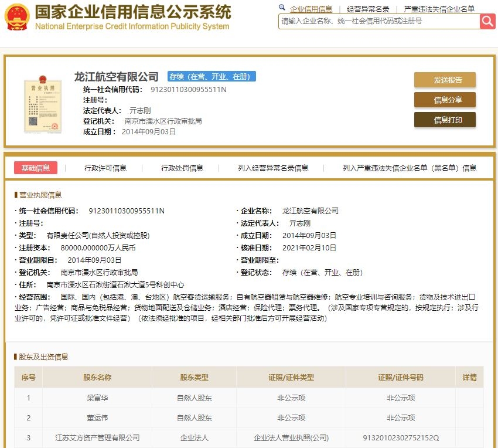Click the 国家企业信用信息公示系统 site title

pos(133,12)
